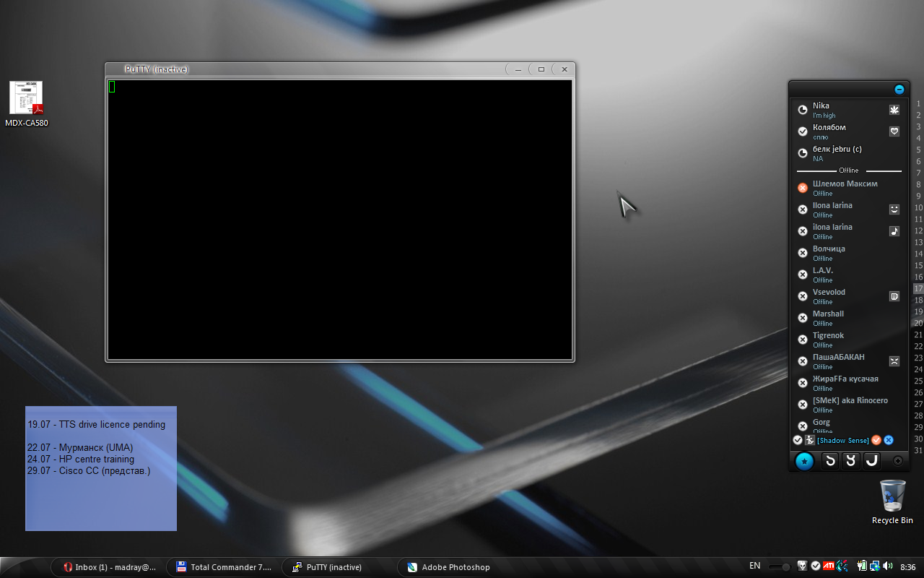Image resolution: width=924 pixels, height=578 pixels.
Task: Select the белк jebru (c) contact
Action: 837,149
